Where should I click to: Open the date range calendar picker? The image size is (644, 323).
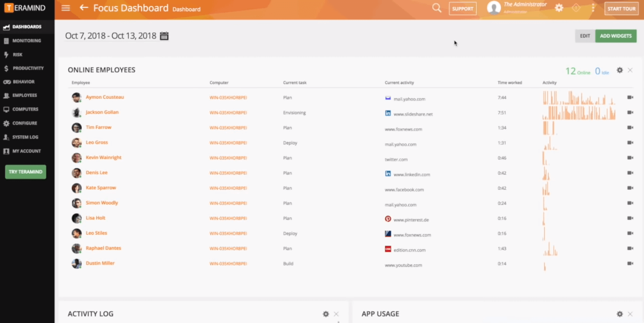click(164, 35)
